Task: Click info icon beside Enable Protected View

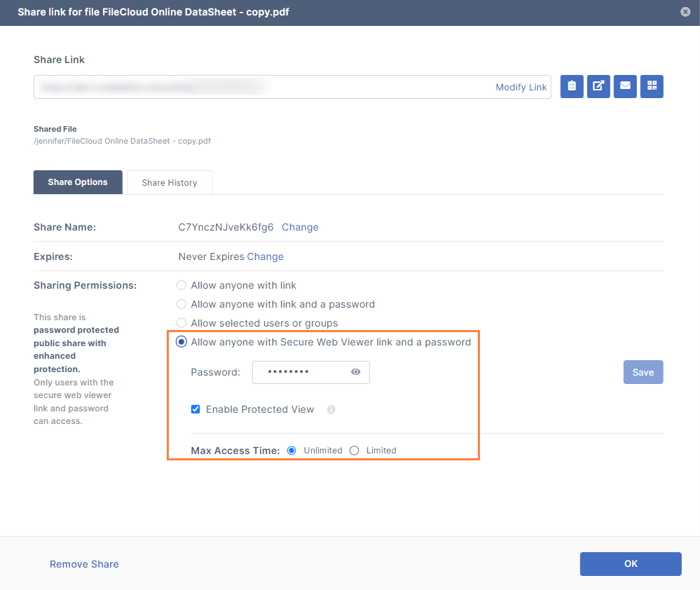Action: coord(331,410)
